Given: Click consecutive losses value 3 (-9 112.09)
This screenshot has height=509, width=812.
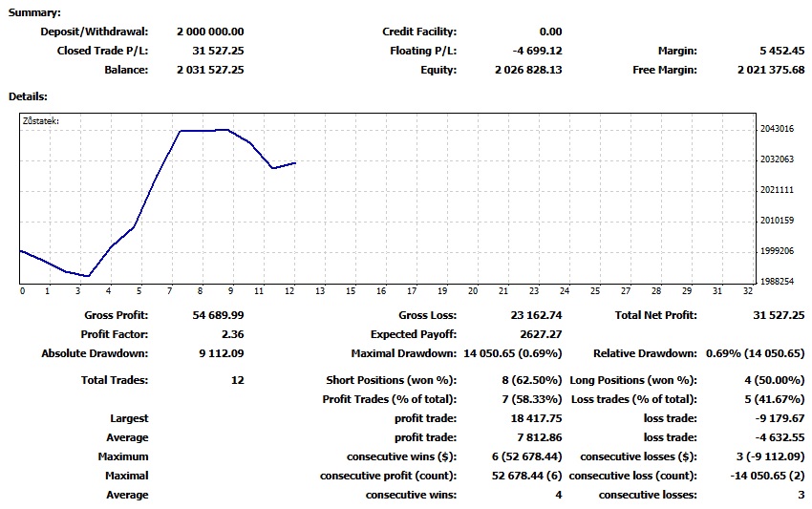Looking at the screenshot, I should pyautogui.click(x=771, y=457).
